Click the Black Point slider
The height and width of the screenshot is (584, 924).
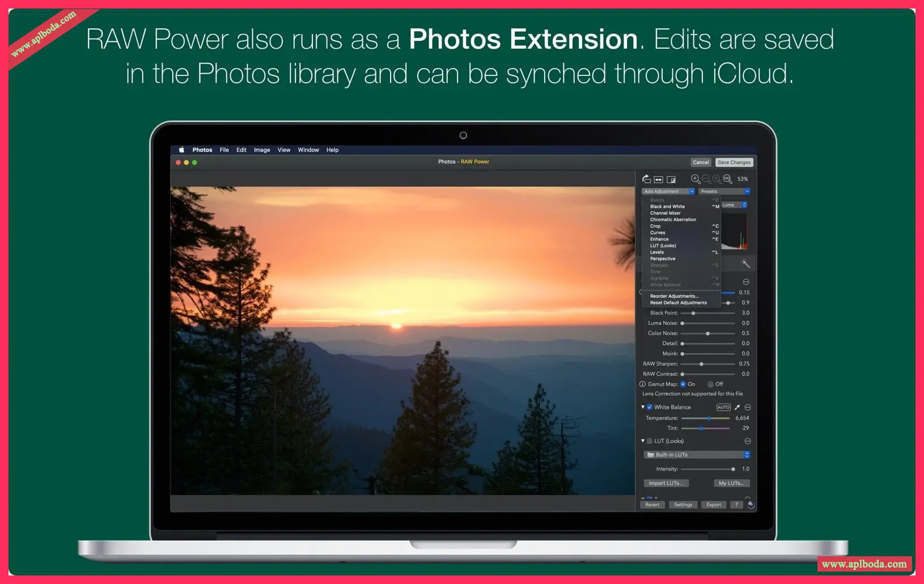pyautogui.click(x=707, y=313)
